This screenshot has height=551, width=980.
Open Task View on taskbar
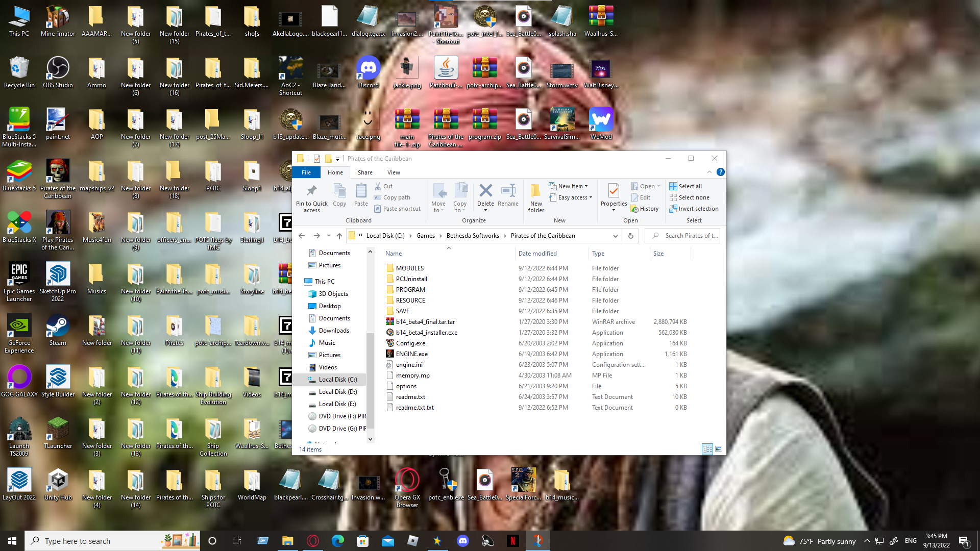click(x=236, y=541)
